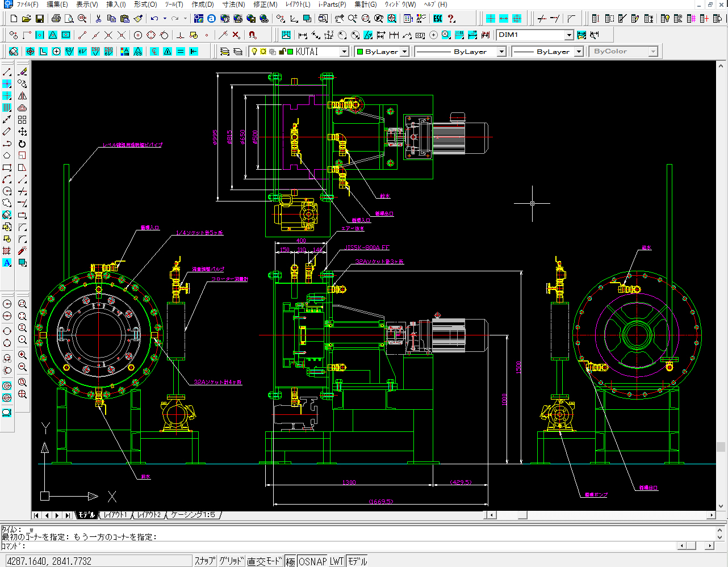Open the ファイル(F) menu
The height and width of the screenshot is (567, 728).
pos(27,4)
